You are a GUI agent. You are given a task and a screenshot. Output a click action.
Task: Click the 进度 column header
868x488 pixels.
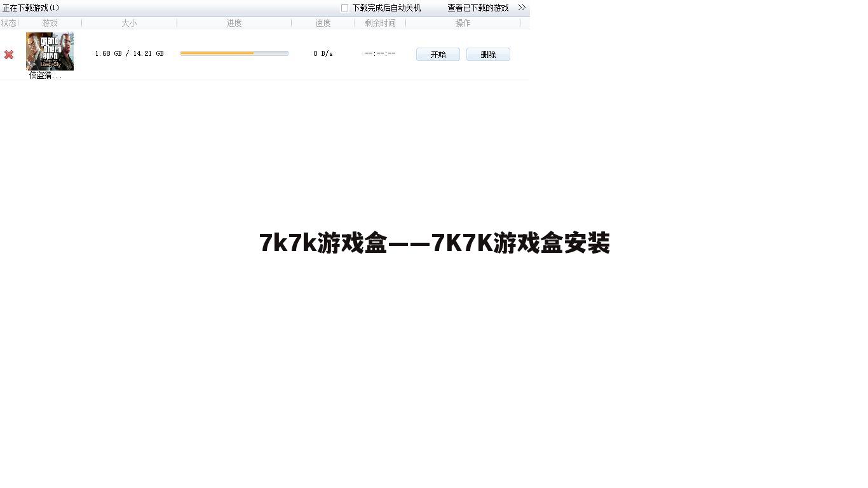(234, 23)
